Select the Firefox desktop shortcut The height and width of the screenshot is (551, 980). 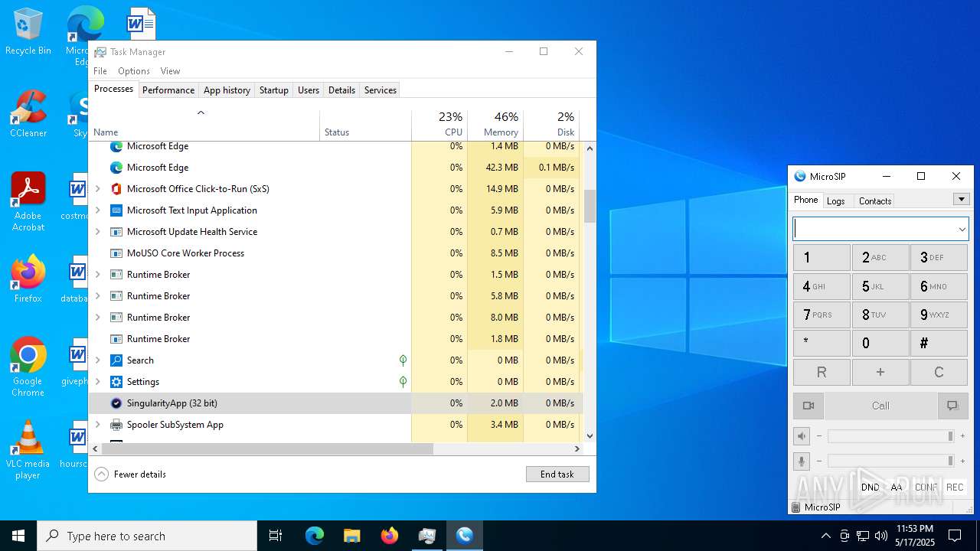28,279
